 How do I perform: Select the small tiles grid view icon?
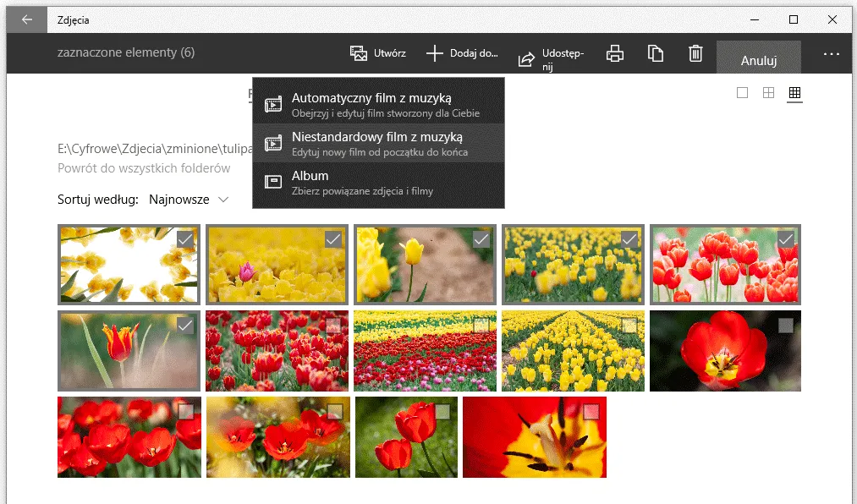pyautogui.click(x=794, y=93)
